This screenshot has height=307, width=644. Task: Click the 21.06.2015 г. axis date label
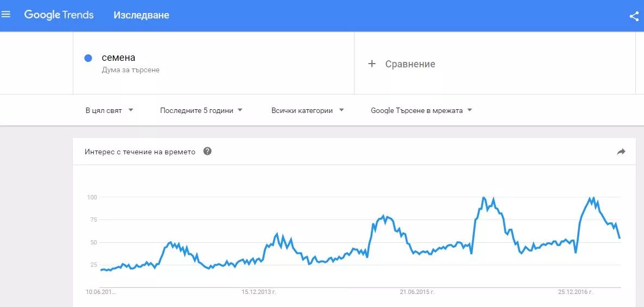click(x=418, y=292)
